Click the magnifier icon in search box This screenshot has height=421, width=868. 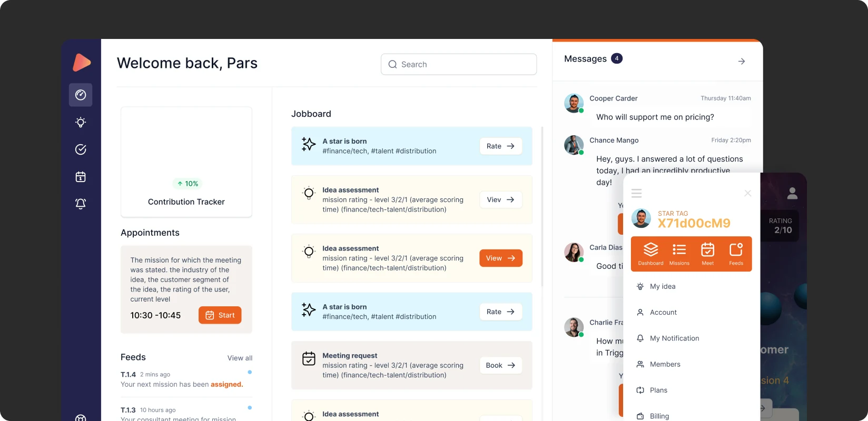click(392, 64)
